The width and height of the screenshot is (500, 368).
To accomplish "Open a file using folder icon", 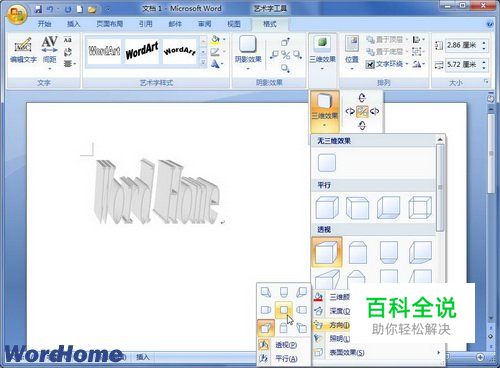I will [x=92, y=9].
